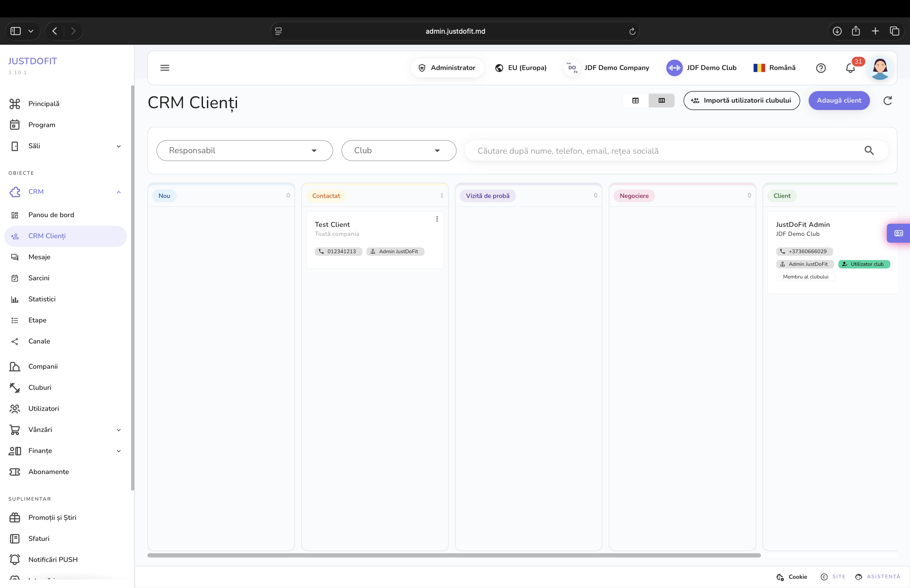Click Importă utilizatorii clubului button
The height and width of the screenshot is (588, 910).
(741, 101)
